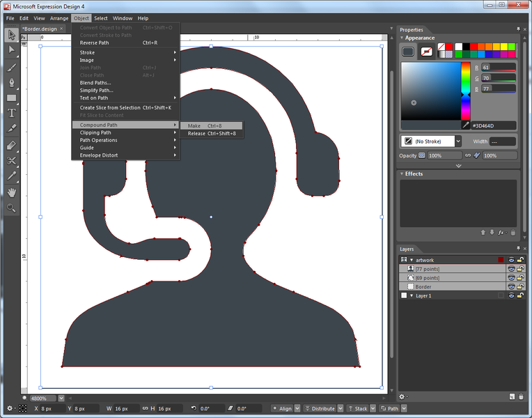Toggle the lock on Layer 1
The width and height of the screenshot is (532, 418).
coord(520,295)
